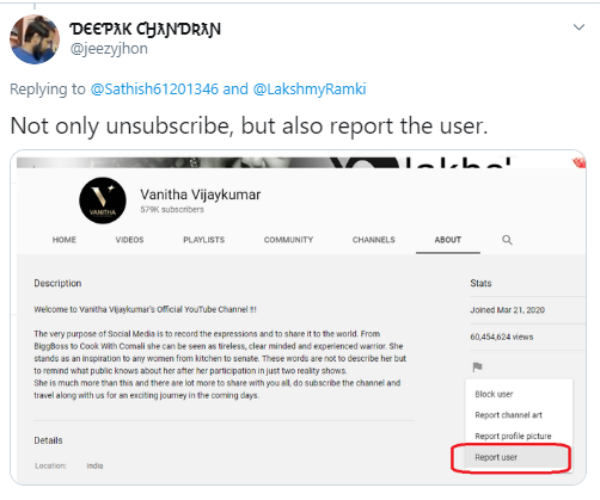Click the Location India value
This screenshot has width=600, height=500.
(x=95, y=466)
